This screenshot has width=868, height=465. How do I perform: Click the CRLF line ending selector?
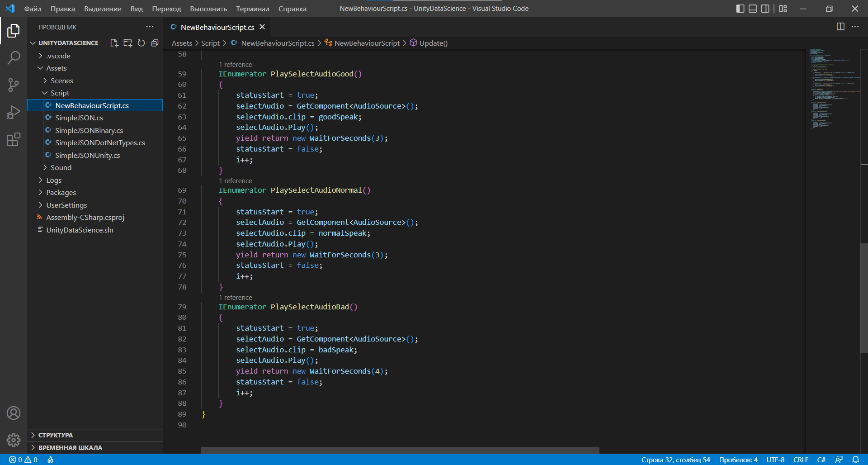[801, 460]
